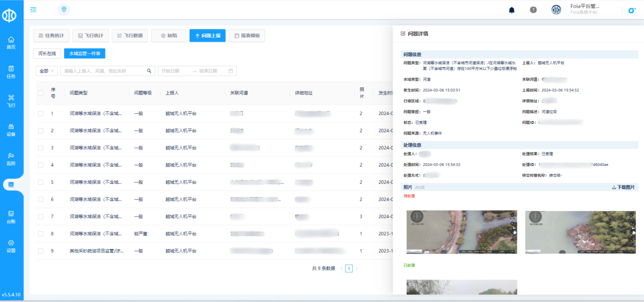Check the select-all checkbox in table header

(x=41, y=93)
